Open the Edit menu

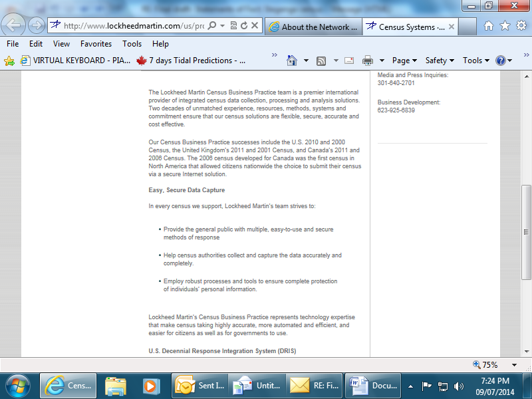tap(36, 44)
